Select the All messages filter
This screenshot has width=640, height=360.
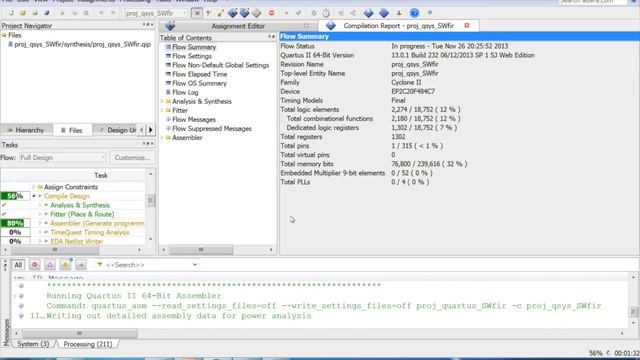point(18,265)
